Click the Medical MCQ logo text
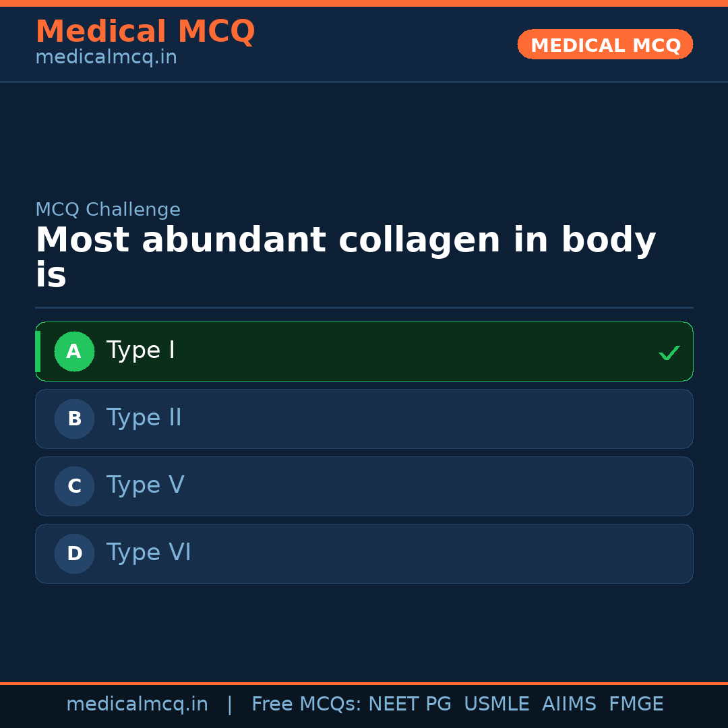This screenshot has width=728, height=728. 145,32
